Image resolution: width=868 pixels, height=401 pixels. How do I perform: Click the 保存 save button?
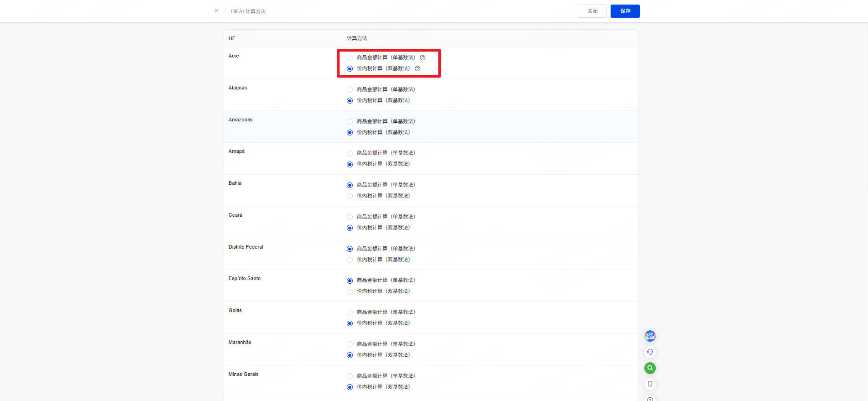point(625,11)
